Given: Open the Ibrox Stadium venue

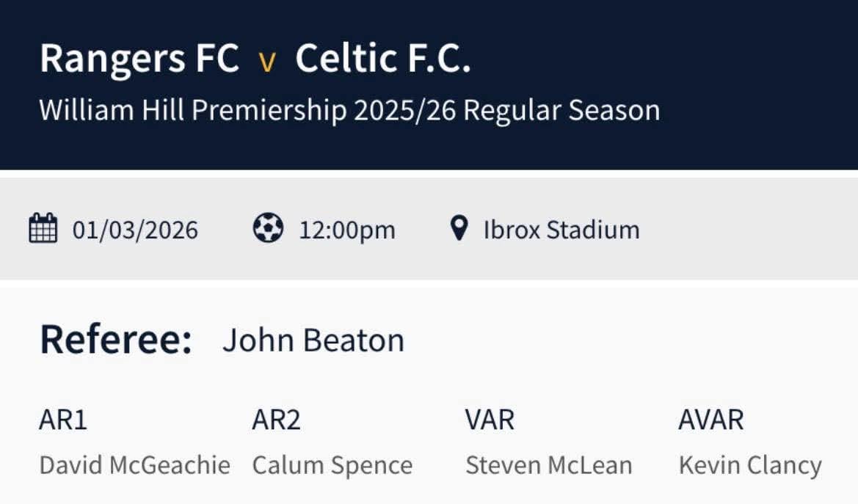Looking at the screenshot, I should (561, 230).
